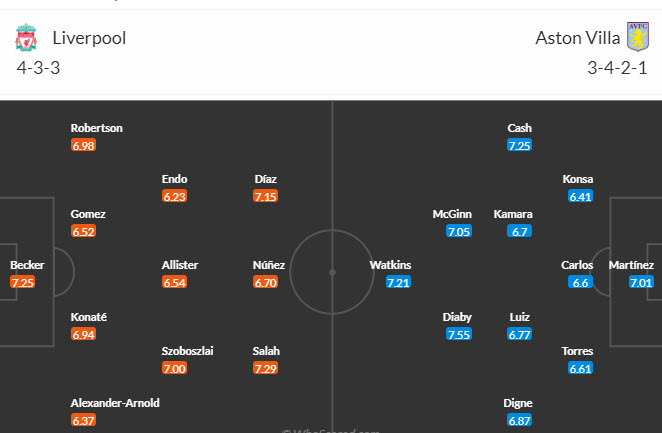Click Cash's 7.25 rating badge
Image resolution: width=662 pixels, height=433 pixels.
tap(520, 146)
